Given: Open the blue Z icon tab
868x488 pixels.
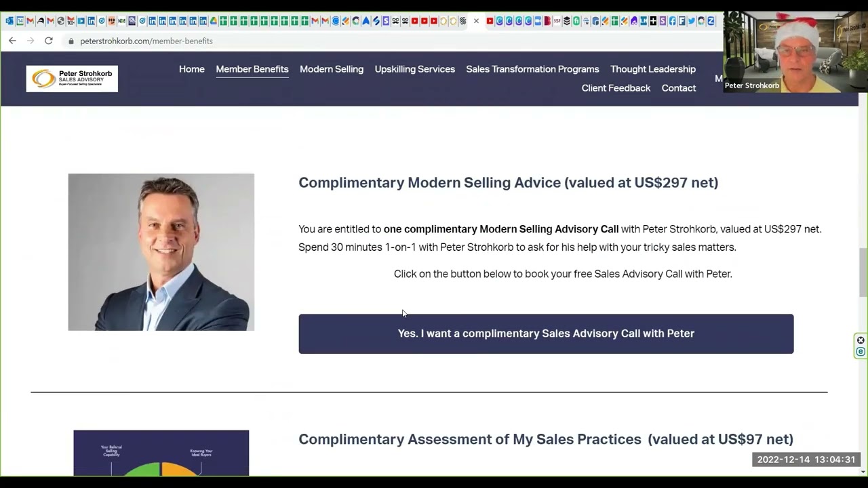Looking at the screenshot, I should click(x=711, y=21).
